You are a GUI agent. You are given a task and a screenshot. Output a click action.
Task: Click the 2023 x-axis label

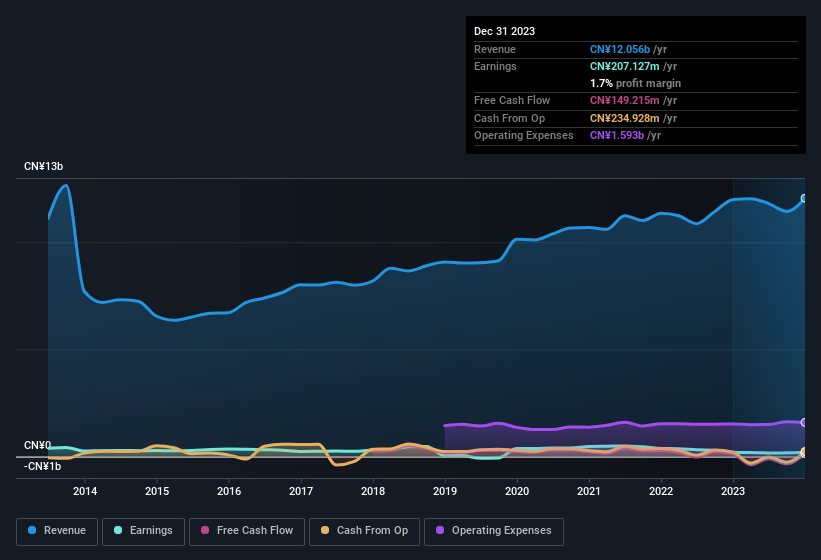pyautogui.click(x=733, y=491)
